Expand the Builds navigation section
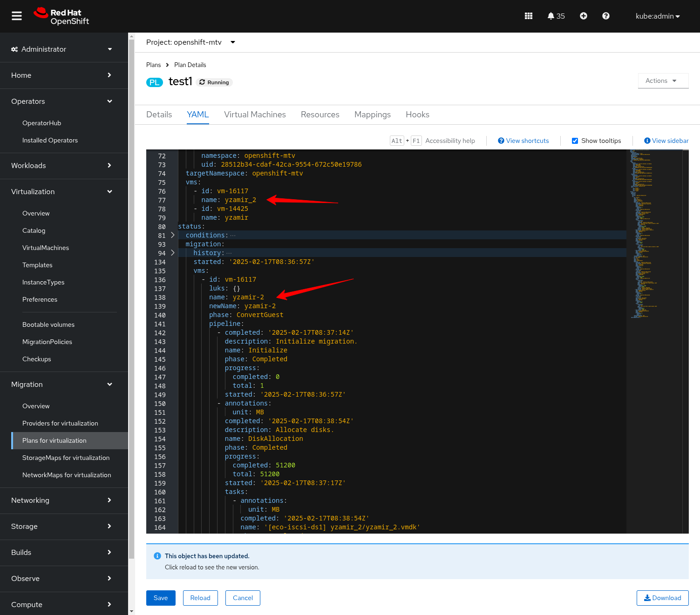The width and height of the screenshot is (700, 615). coord(64,553)
